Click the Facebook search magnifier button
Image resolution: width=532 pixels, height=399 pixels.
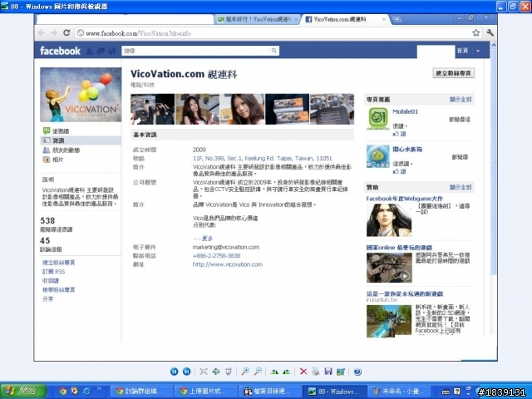[274, 51]
